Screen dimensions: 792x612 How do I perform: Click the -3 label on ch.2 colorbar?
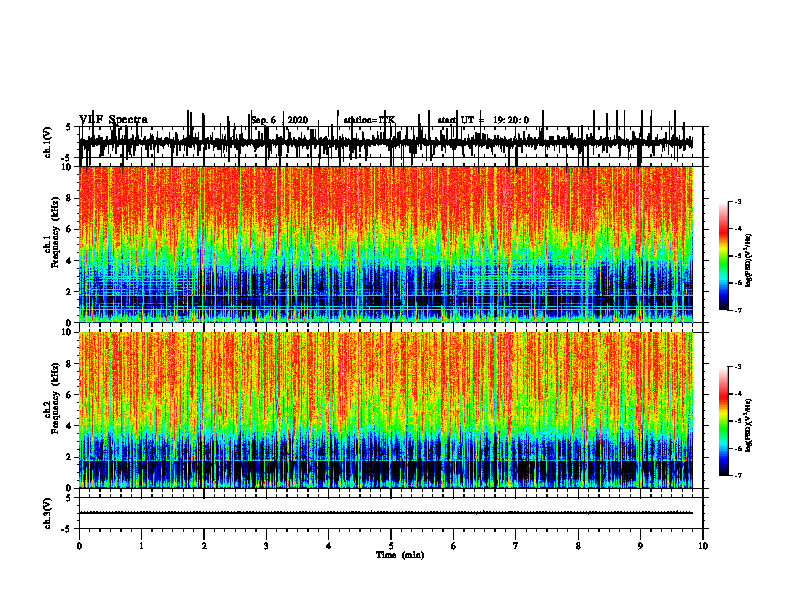[x=738, y=367]
